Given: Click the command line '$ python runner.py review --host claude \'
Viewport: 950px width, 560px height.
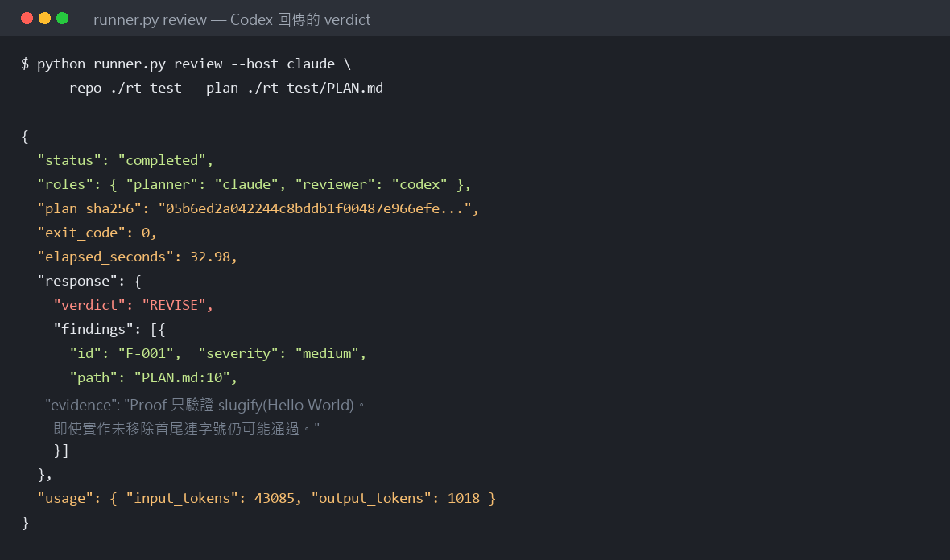Looking at the screenshot, I should tap(186, 64).
